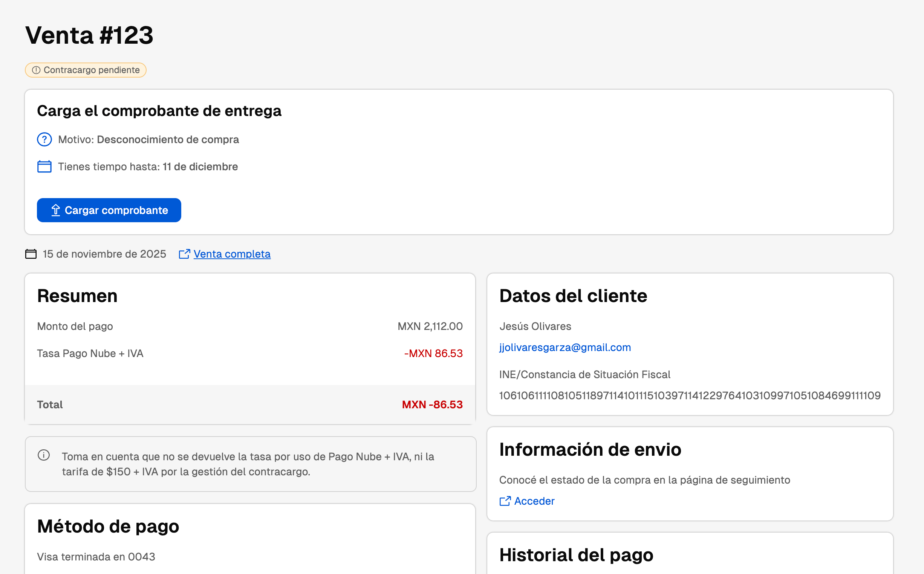The image size is (924, 574).
Task: Open the Acceder tracking page link
Action: 534,501
